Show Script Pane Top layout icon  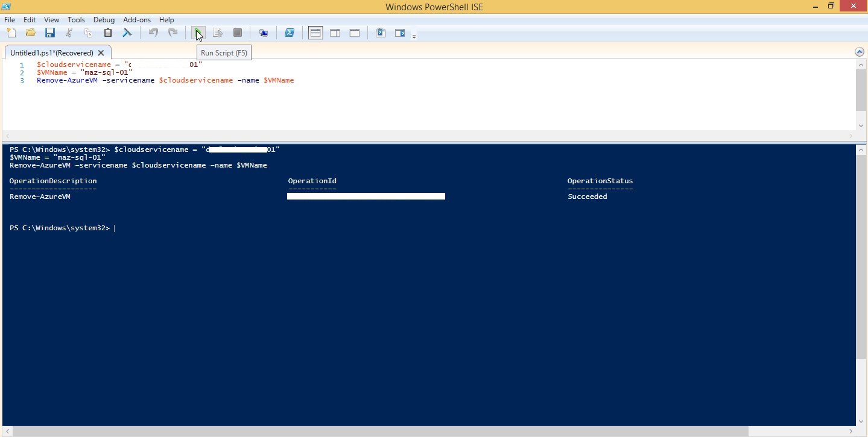(315, 33)
